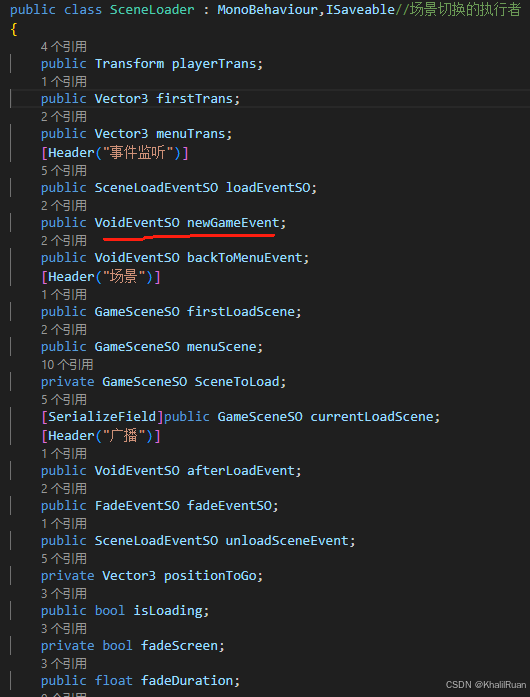This screenshot has height=697, width=530.
Task: Click the fadeEventSO variable
Action: [x=229, y=506]
